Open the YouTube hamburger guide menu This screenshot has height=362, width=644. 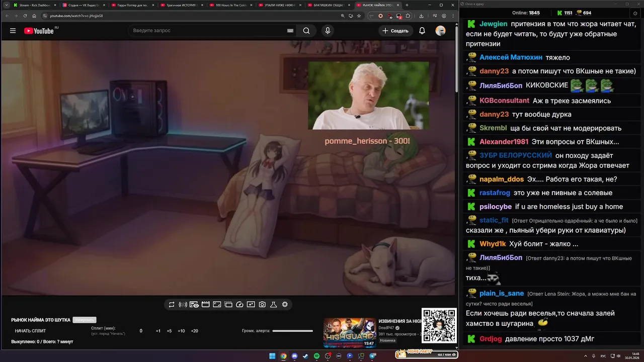point(13,31)
